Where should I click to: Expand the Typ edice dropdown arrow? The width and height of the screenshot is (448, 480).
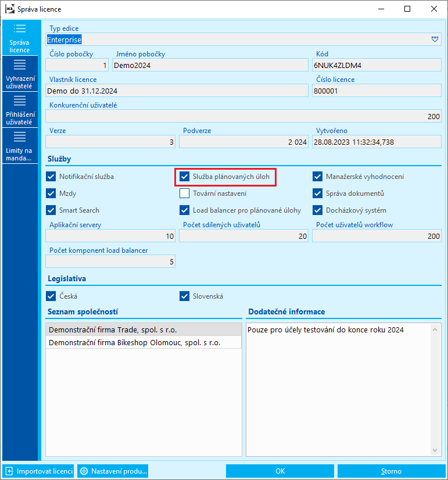point(435,40)
